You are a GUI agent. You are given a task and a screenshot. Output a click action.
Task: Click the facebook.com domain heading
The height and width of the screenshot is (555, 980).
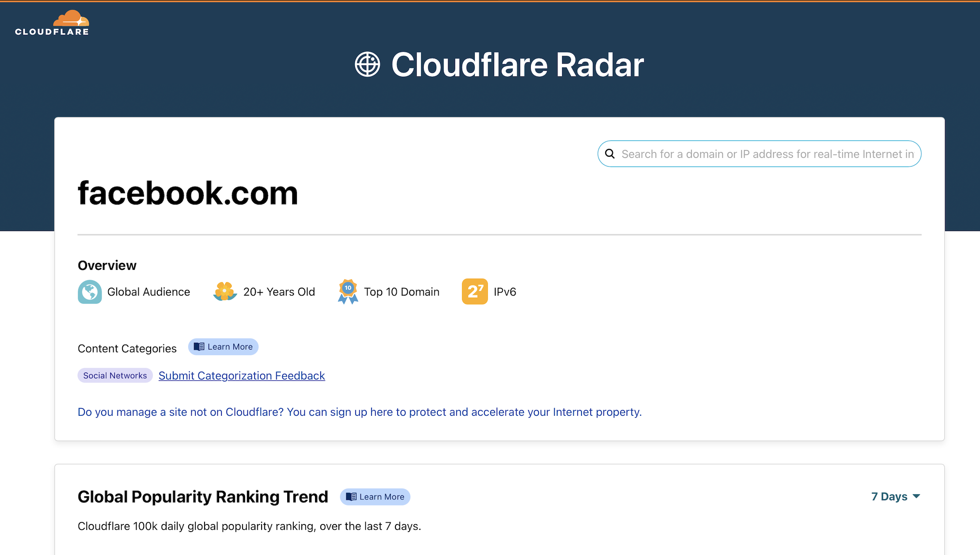click(x=188, y=194)
